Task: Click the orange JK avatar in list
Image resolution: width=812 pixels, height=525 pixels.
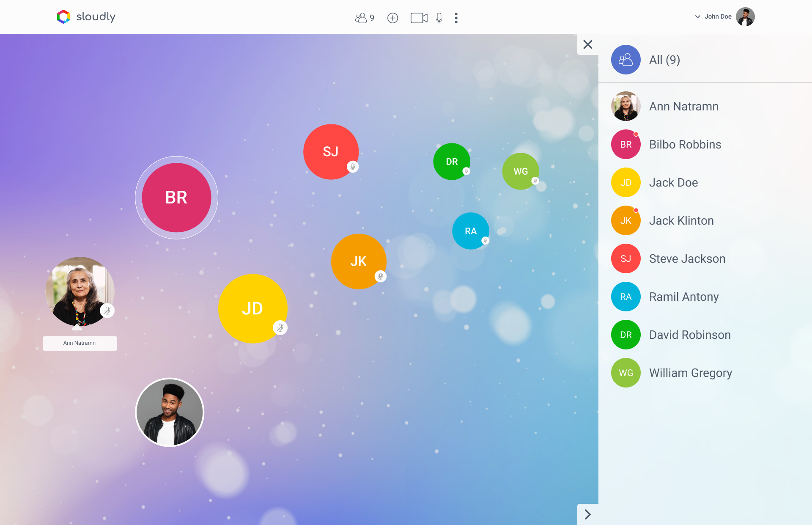Action: (626, 220)
